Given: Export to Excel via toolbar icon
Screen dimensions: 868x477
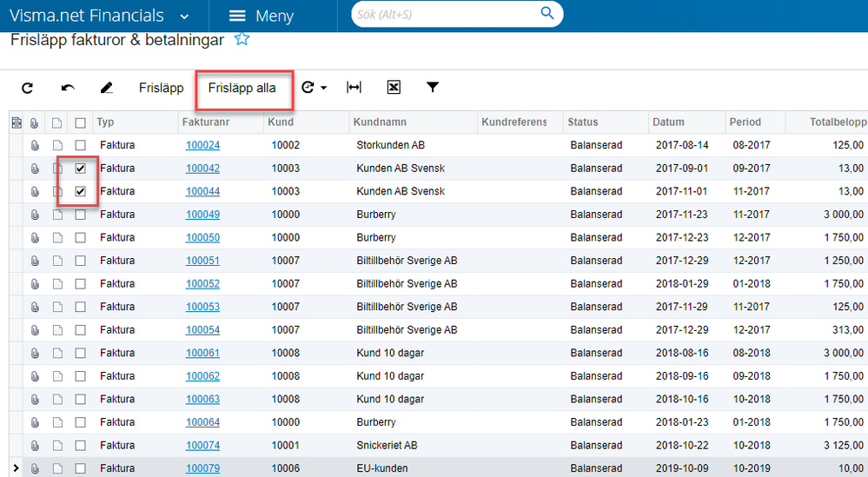Looking at the screenshot, I should pyautogui.click(x=394, y=88).
